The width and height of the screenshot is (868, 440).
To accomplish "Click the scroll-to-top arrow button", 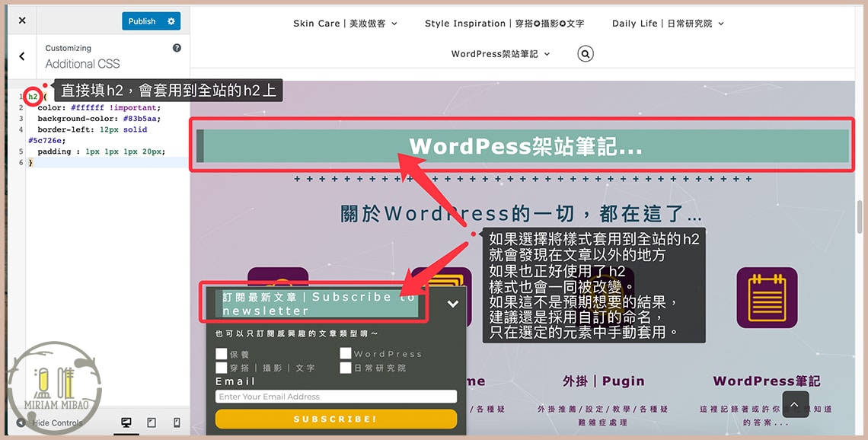I will pos(796,404).
